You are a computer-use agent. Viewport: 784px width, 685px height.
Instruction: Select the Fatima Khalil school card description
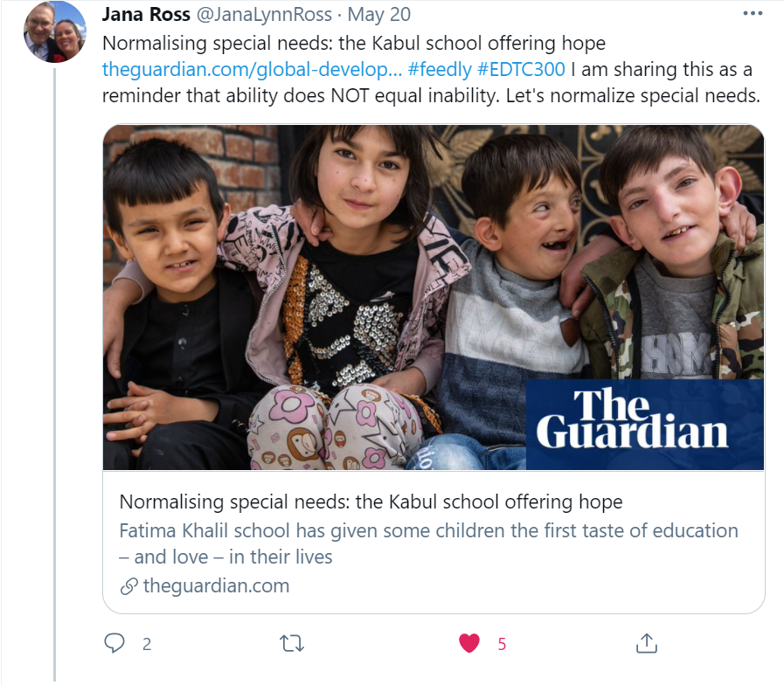point(428,543)
